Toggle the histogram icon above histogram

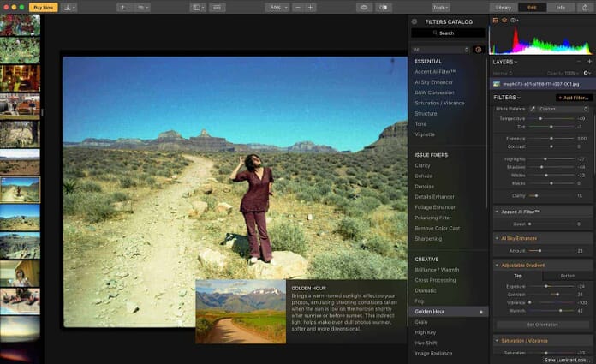(495, 21)
